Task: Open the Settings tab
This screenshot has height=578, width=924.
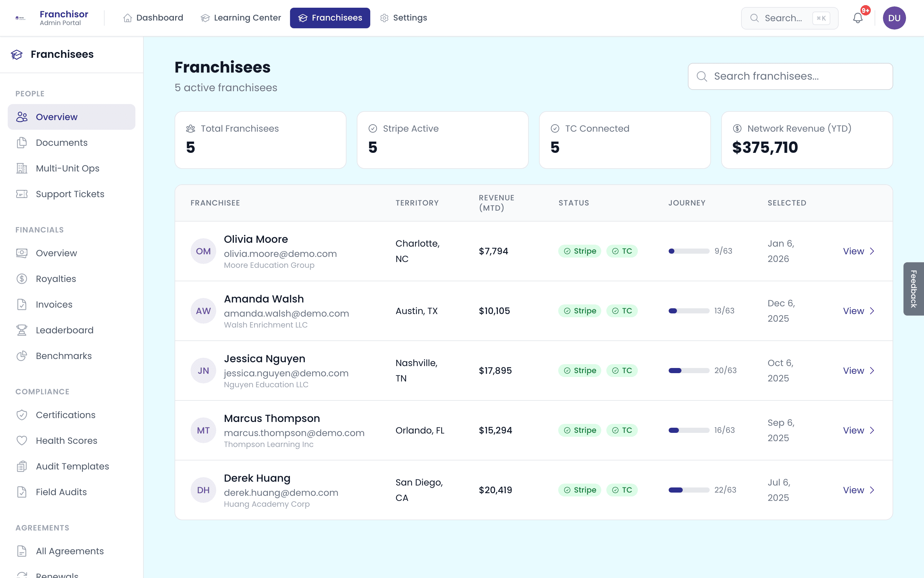Action: (404, 18)
